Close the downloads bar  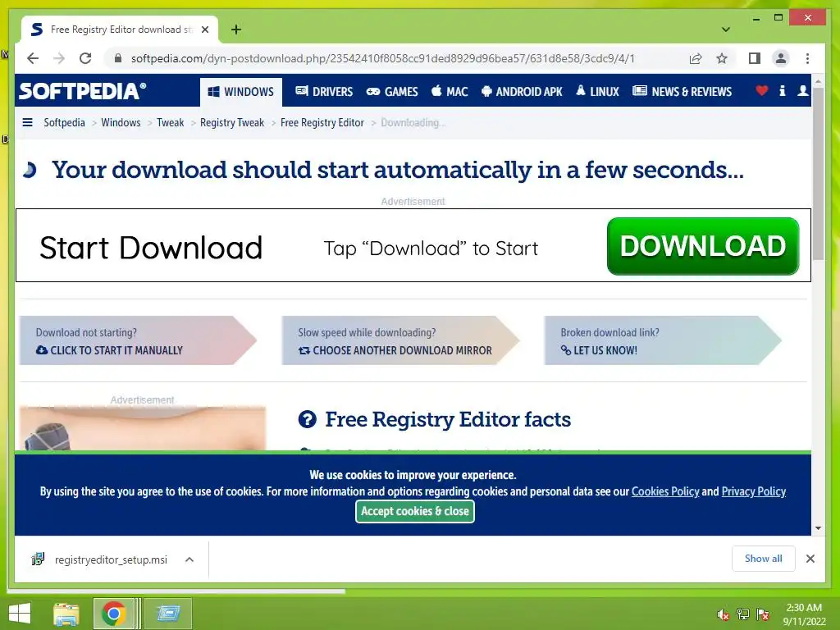pos(810,559)
